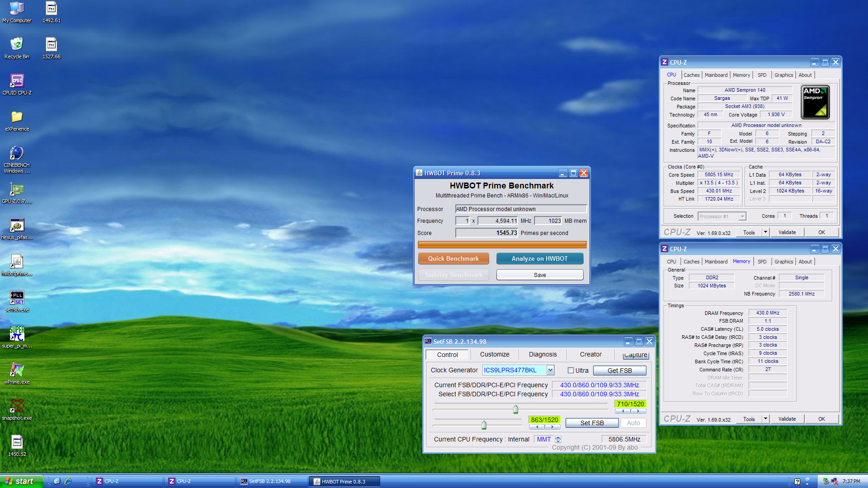Click the upper FSB slider thumb (710/1520)

pyautogui.click(x=515, y=409)
